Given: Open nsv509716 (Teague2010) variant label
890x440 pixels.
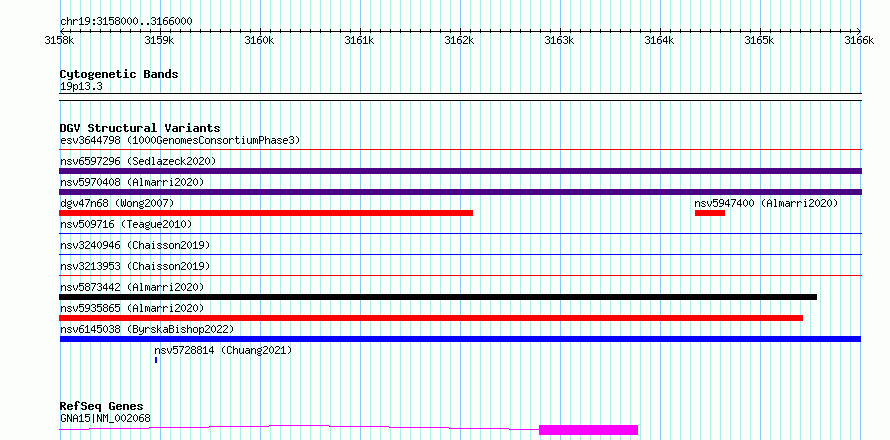Looking at the screenshot, I should click(x=126, y=224).
